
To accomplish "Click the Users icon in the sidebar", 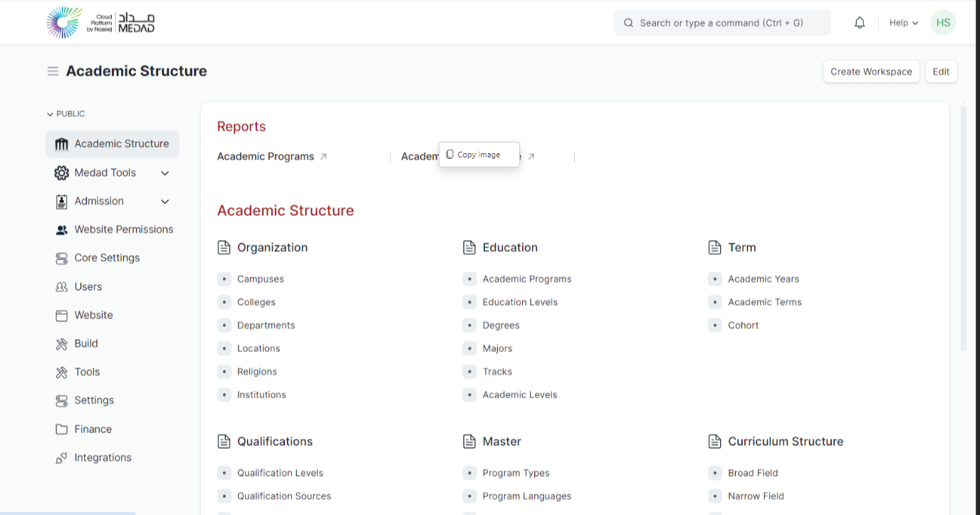I will coord(62,286).
